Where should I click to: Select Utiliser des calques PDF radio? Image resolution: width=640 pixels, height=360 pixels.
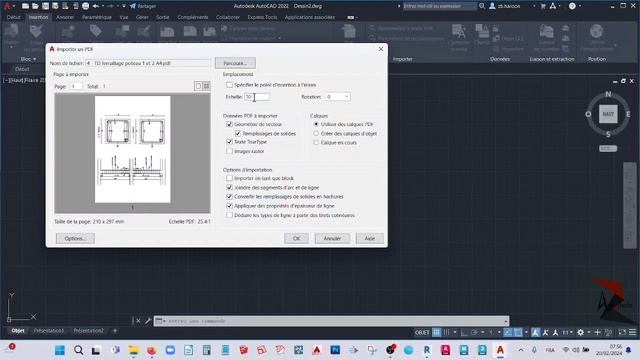[x=316, y=124]
